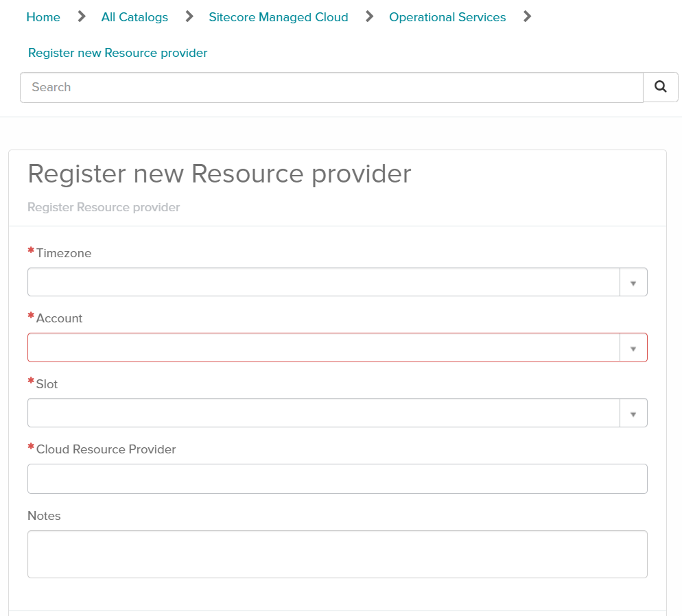Navigate to Home via breadcrumb
Image resolution: width=682 pixels, height=616 pixels.
43,17
